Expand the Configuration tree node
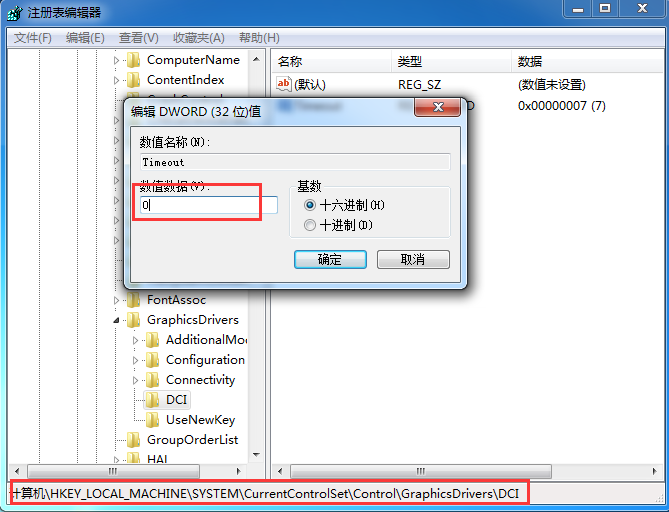This screenshot has width=669, height=512. [135, 360]
